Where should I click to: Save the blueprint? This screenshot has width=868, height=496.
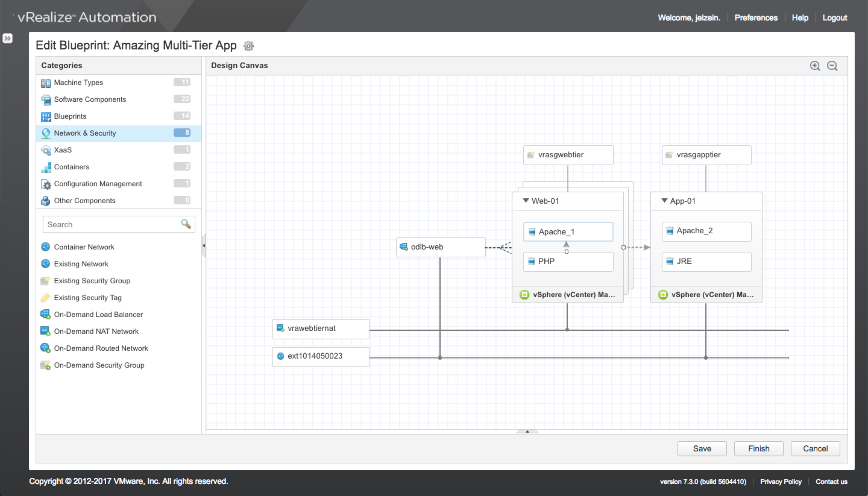tap(702, 448)
